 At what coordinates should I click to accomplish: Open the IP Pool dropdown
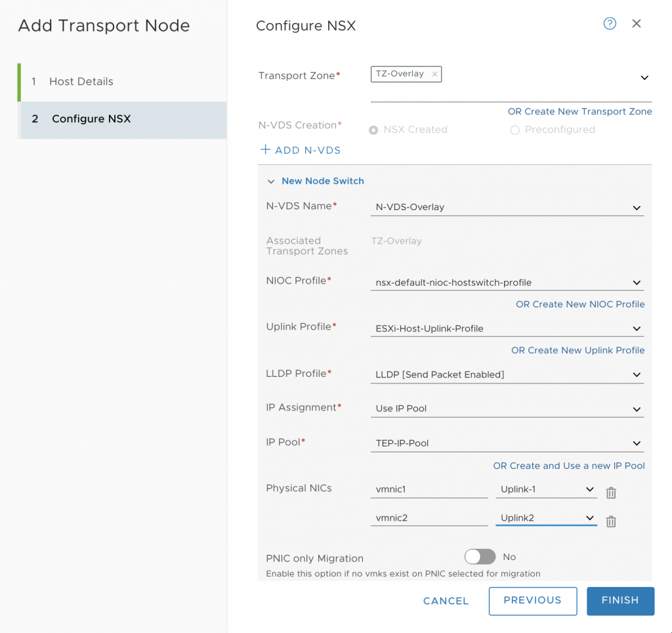(x=507, y=443)
